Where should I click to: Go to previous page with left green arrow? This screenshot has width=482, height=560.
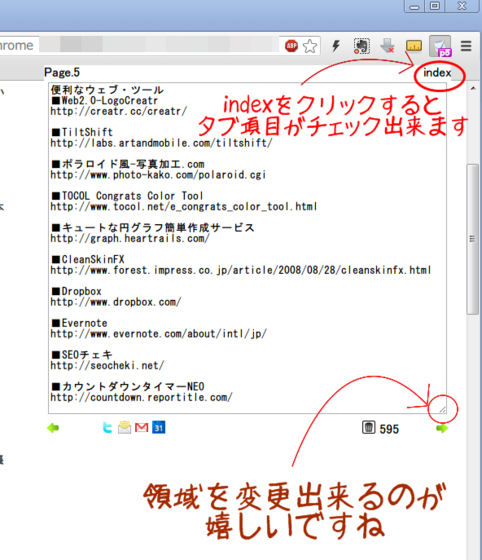click(x=53, y=428)
